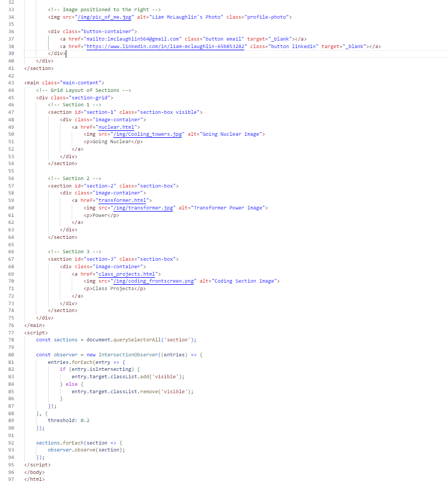Image resolution: width=448 pixels, height=483 pixels.
Task: Open the transformer.html href link
Action: [x=123, y=201]
